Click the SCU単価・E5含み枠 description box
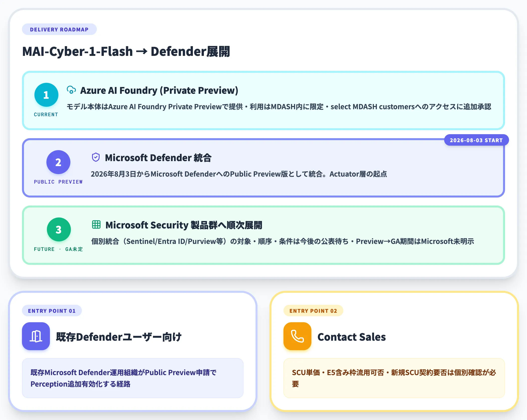 [x=394, y=378]
